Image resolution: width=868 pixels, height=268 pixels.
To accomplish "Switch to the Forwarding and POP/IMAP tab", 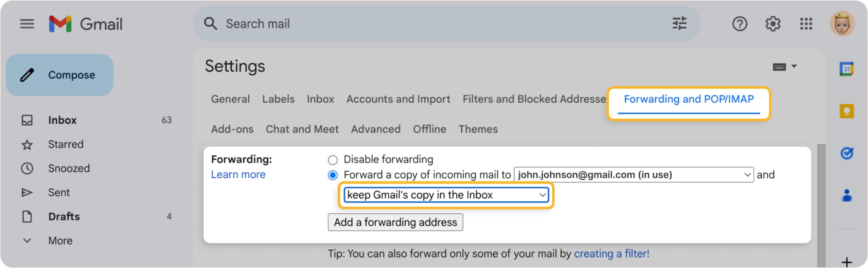I will (x=689, y=99).
